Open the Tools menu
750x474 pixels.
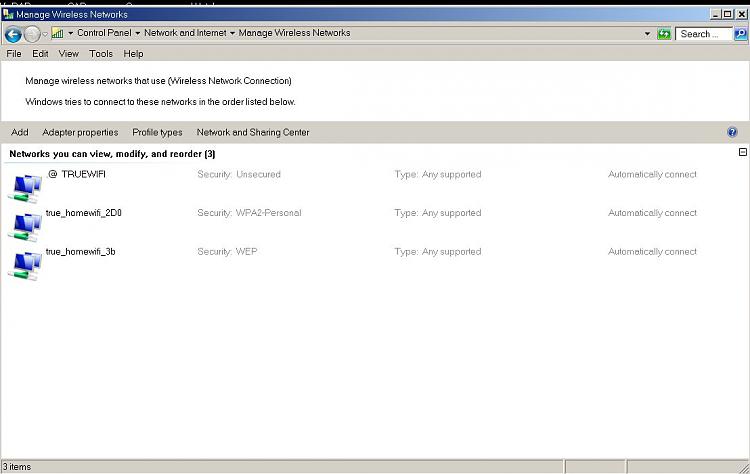(x=101, y=54)
